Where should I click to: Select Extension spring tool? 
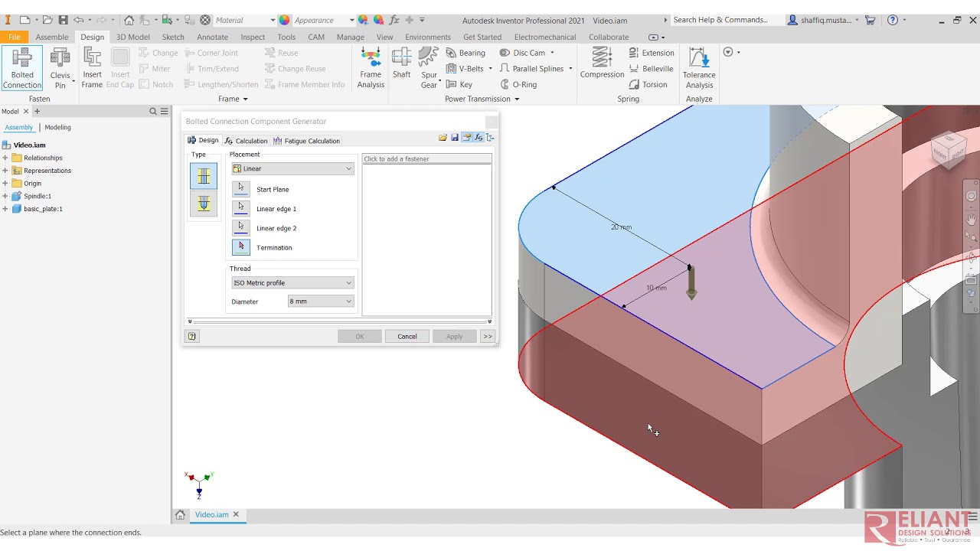[x=652, y=53]
